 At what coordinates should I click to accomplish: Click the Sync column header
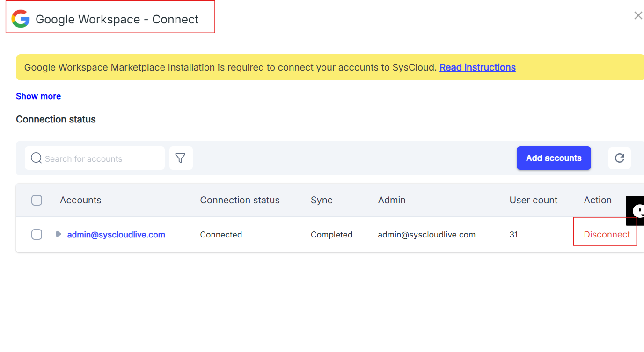click(x=322, y=200)
